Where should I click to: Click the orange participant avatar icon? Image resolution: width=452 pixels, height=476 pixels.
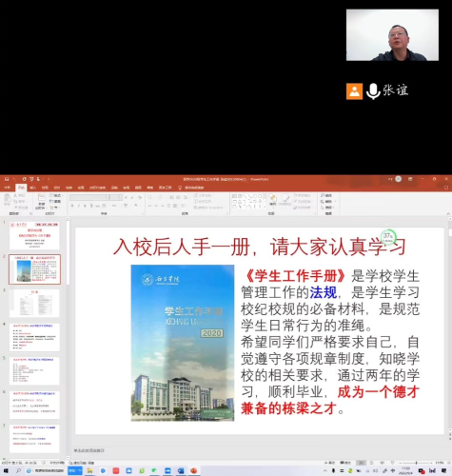point(354,91)
